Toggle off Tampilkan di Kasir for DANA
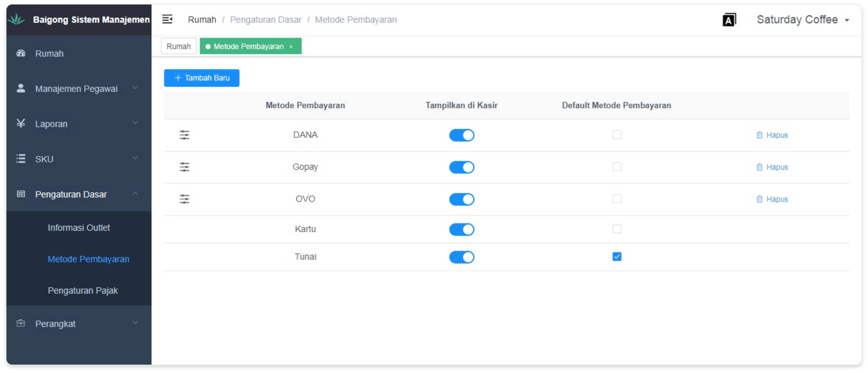Viewport: 868px width, 373px height. pos(461,135)
